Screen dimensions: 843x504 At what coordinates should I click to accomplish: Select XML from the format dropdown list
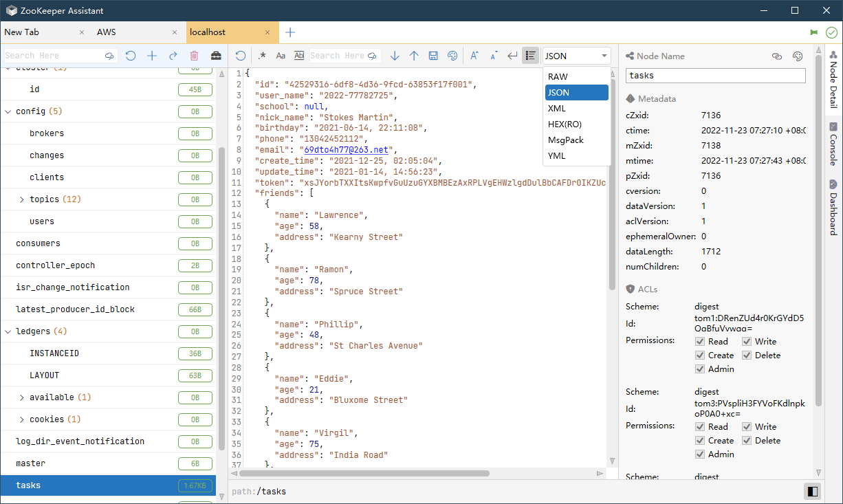[557, 108]
